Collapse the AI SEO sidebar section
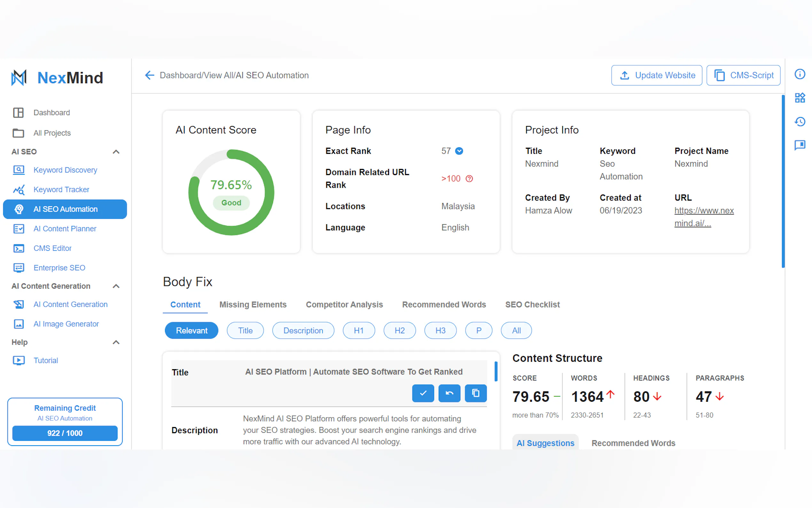The height and width of the screenshot is (508, 812). pos(116,152)
